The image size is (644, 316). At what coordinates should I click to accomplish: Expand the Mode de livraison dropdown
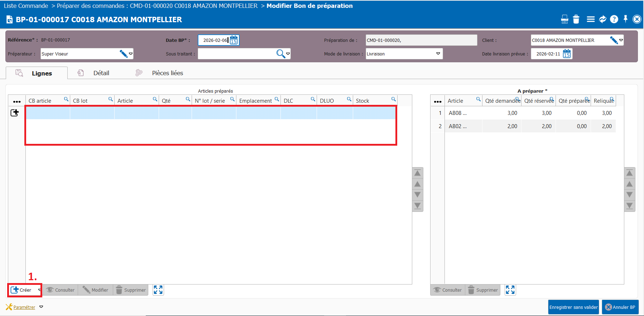[438, 54]
